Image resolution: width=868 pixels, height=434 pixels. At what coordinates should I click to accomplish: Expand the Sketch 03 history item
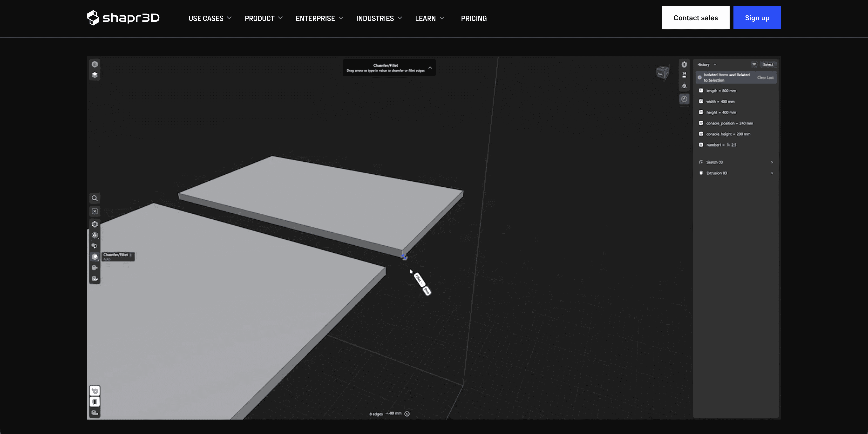772,162
